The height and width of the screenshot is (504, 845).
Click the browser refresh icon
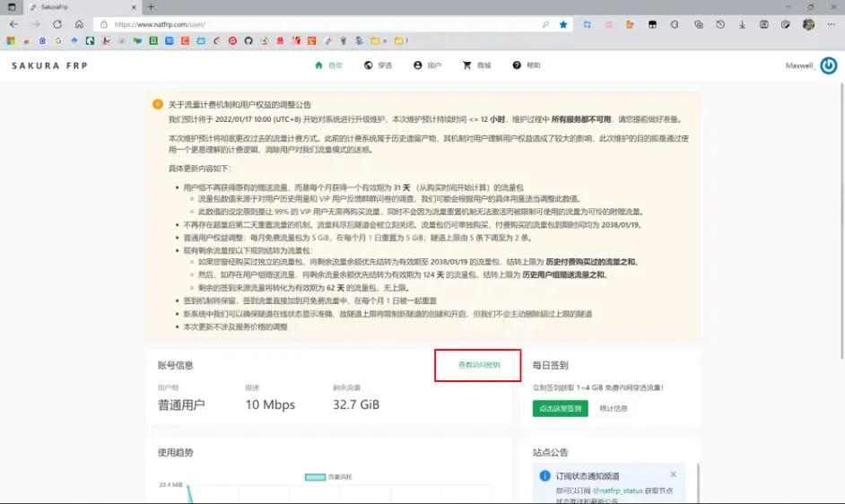click(57, 24)
